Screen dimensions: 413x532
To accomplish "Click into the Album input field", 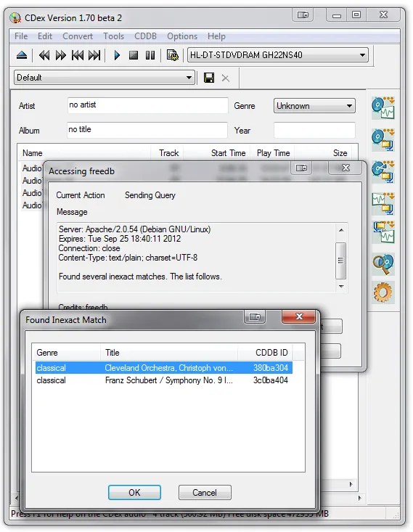I will (x=147, y=130).
